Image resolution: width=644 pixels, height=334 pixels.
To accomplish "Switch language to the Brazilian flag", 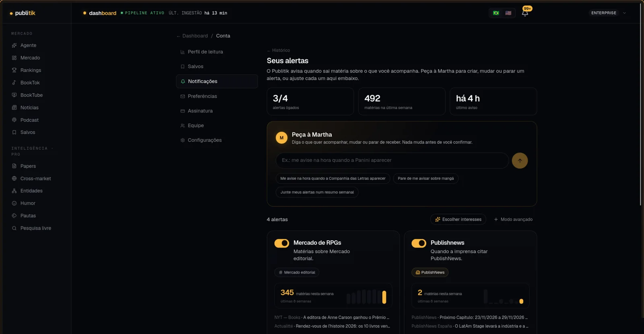I will coord(496,13).
